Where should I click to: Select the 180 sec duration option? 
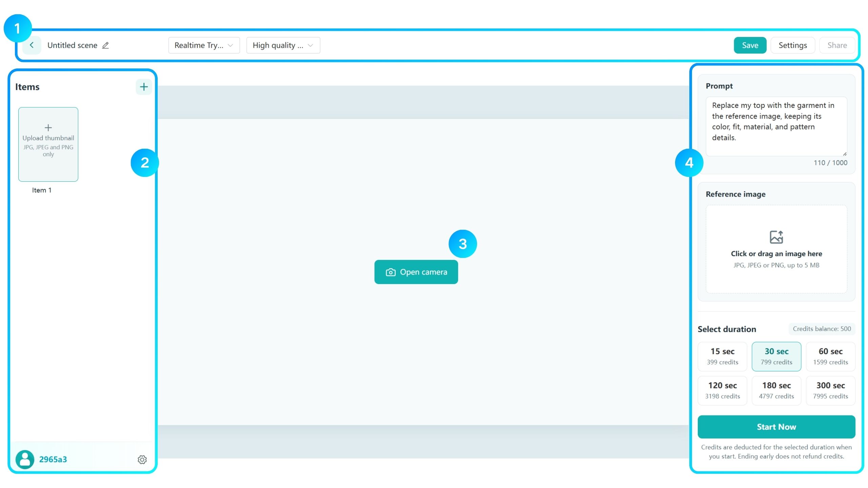776,390
